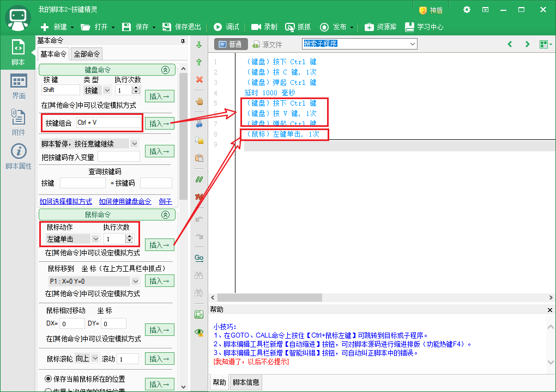The width and height of the screenshot is (556, 392).
Task: Click the 抓抓 capture tool
Action: (x=299, y=27)
